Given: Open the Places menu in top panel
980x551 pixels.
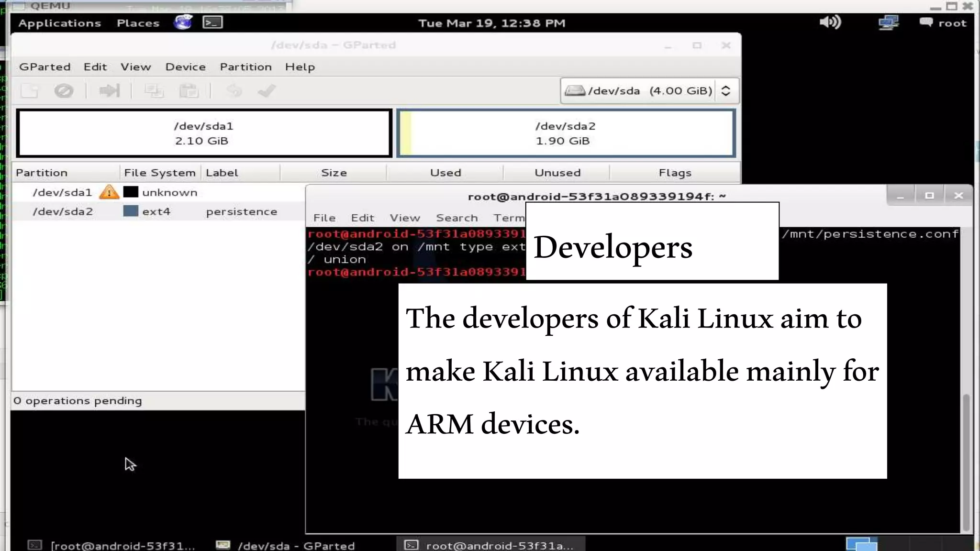Looking at the screenshot, I should click(138, 23).
